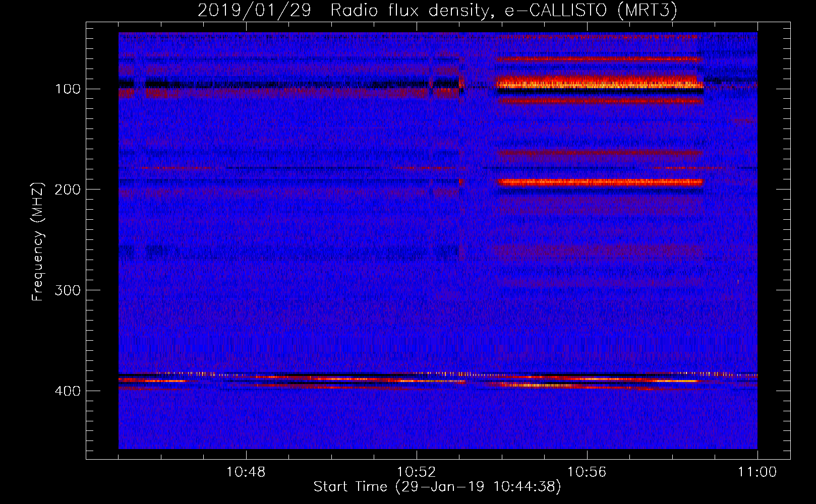Viewport: 816px width, 504px height.
Task: Click the 'Start Time (29-Jan-19 10:44:38)' x-axis label
Action: pyautogui.click(x=437, y=487)
